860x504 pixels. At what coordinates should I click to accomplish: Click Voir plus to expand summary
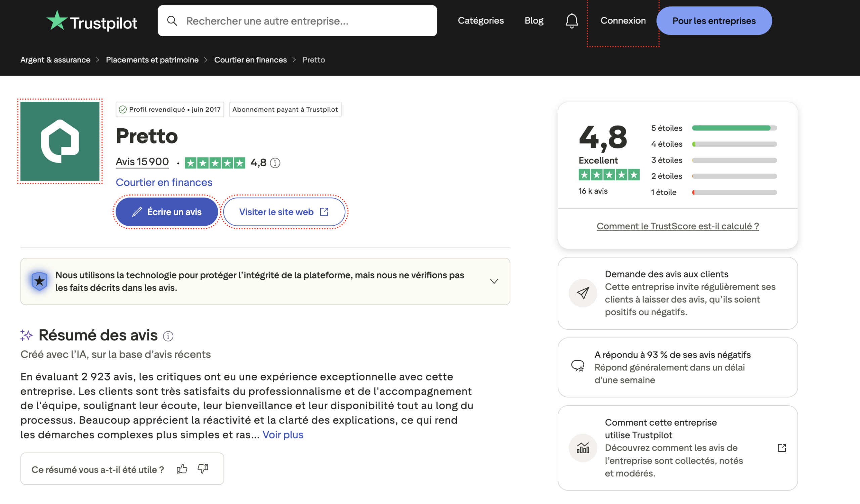point(283,435)
